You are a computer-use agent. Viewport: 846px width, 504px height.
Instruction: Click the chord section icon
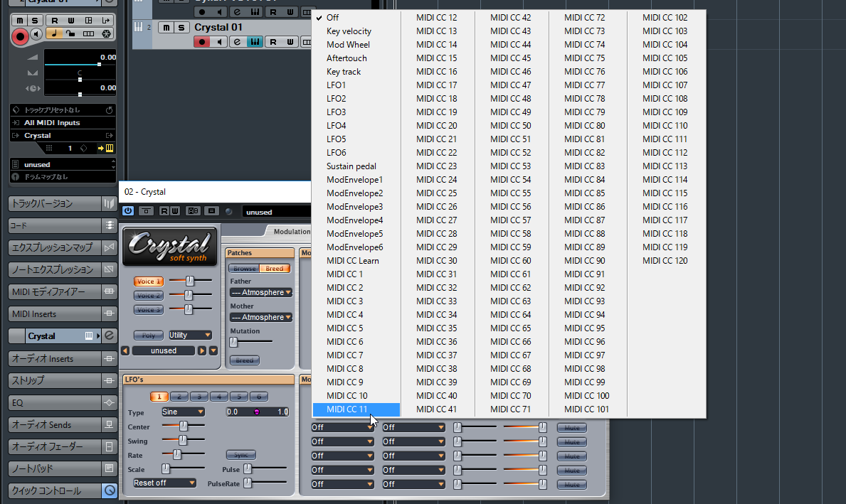pyautogui.click(x=110, y=225)
